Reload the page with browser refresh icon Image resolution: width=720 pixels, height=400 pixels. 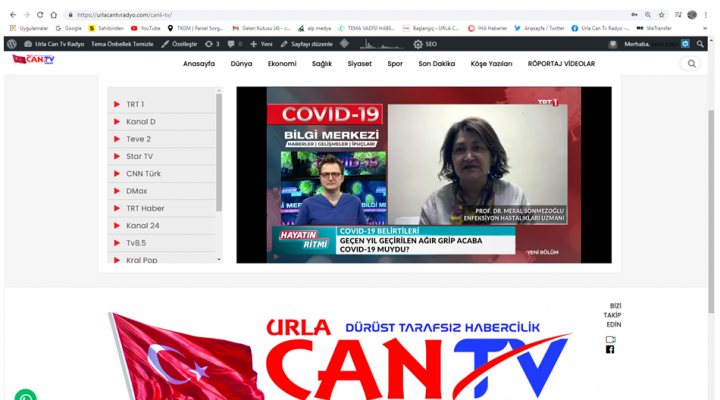coord(40,15)
